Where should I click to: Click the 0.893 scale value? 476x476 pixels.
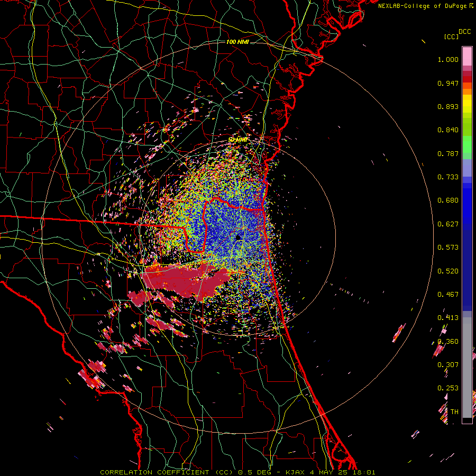pos(448,106)
